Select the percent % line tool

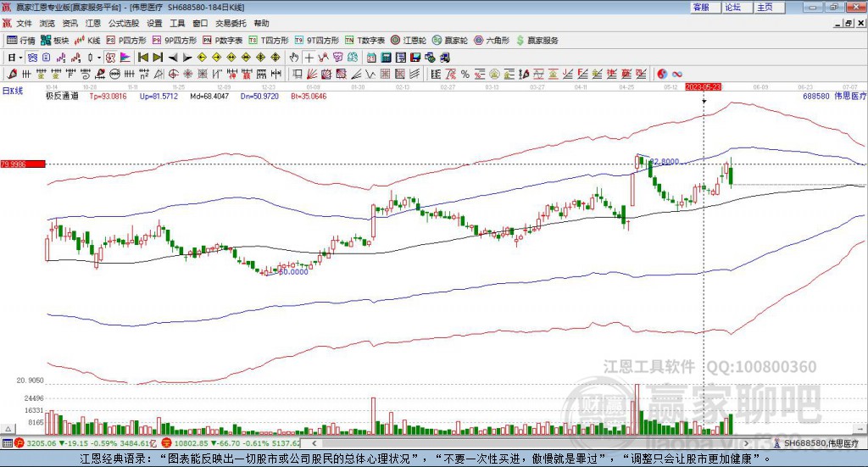tap(465, 74)
